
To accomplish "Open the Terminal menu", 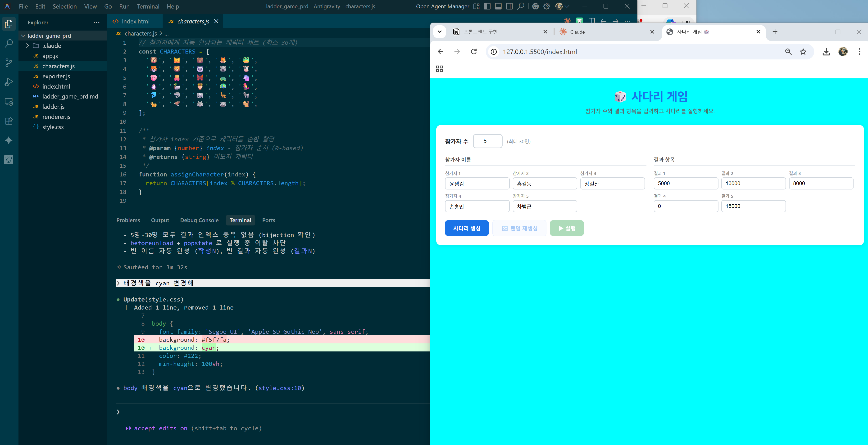I will (148, 6).
